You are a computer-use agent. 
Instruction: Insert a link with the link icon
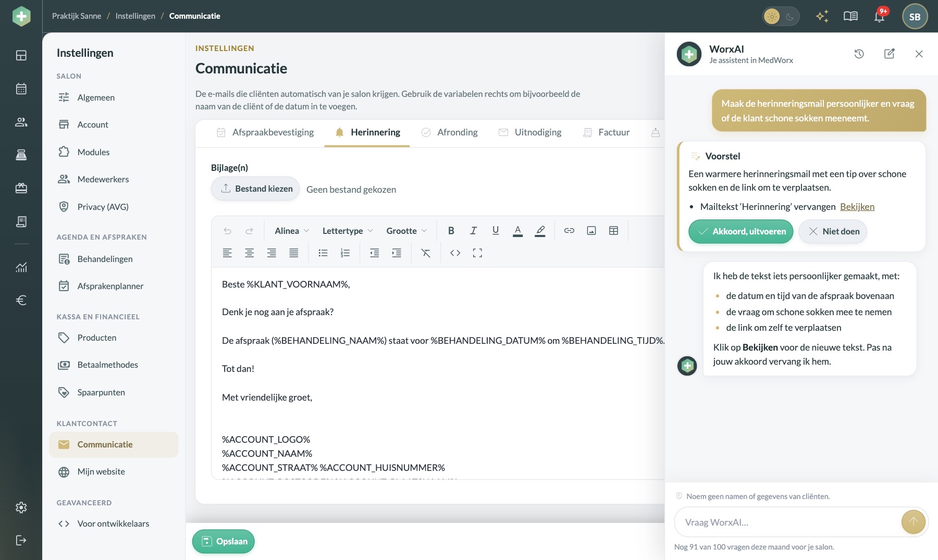point(569,231)
